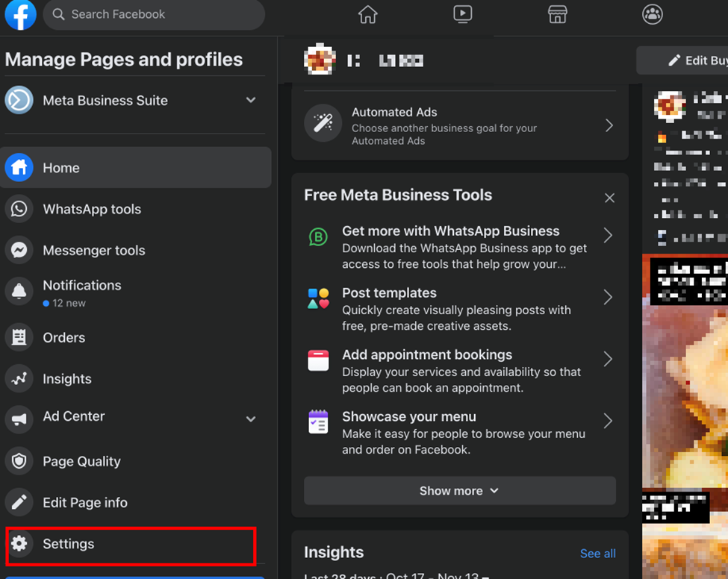Select Insights in the sidebar menu
This screenshot has width=728, height=579.
click(67, 379)
